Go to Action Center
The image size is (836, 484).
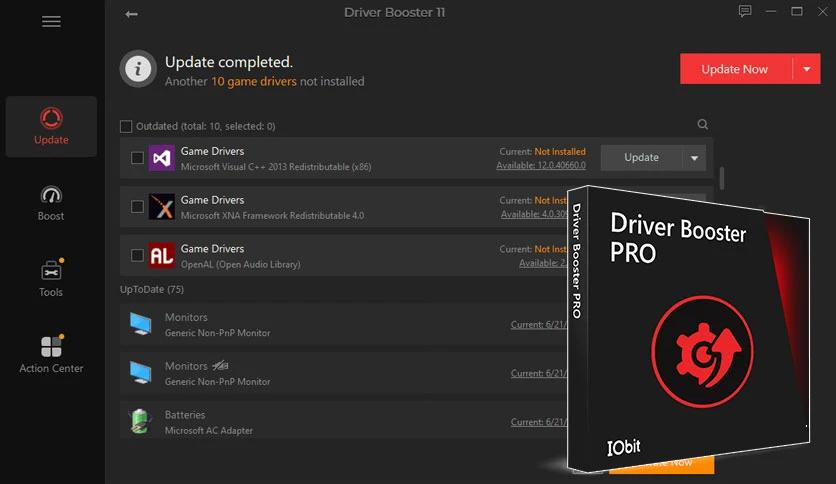pos(51,355)
